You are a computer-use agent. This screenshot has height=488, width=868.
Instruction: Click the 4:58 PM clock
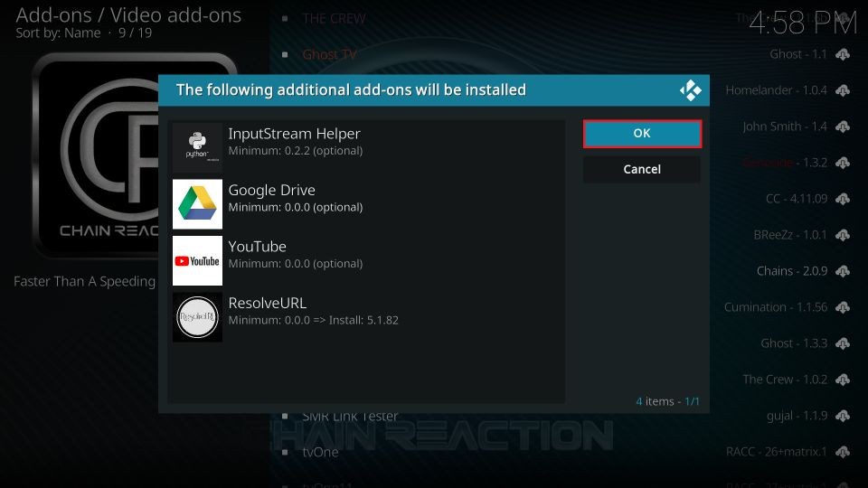pyautogui.click(x=803, y=23)
